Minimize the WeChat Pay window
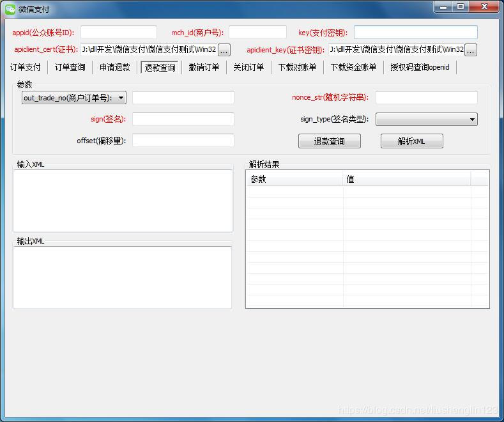504x422 pixels. point(443,7)
